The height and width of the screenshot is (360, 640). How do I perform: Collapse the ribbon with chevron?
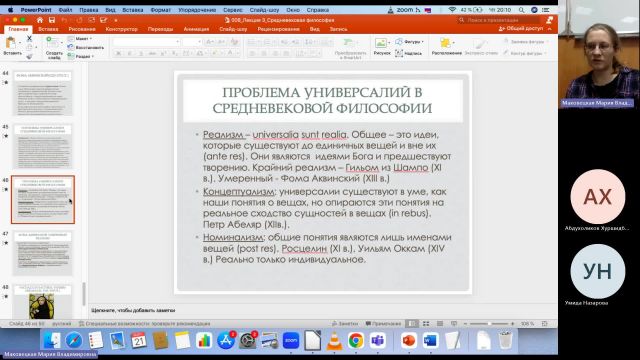[550, 29]
